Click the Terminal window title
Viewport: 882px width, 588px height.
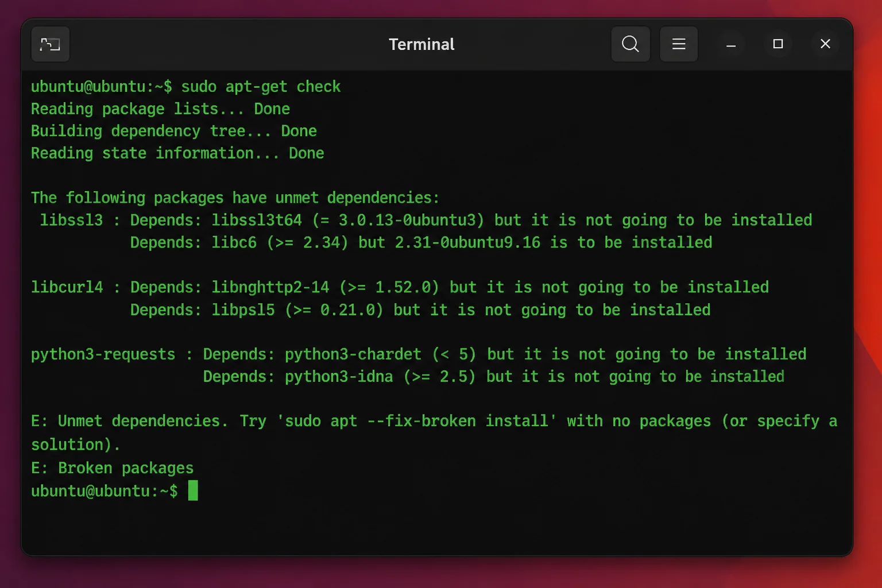click(x=421, y=44)
